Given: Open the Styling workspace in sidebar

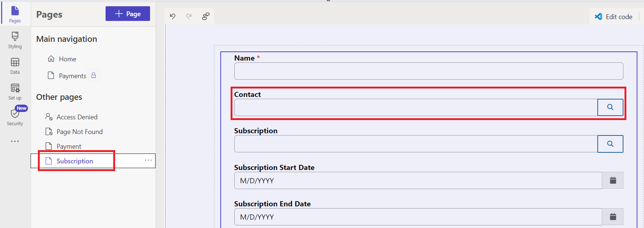Looking at the screenshot, I should tap(15, 40).
